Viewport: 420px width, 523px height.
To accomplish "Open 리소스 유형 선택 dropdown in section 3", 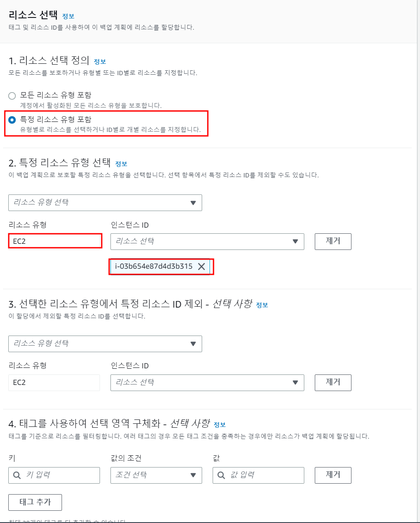I will click(x=105, y=344).
